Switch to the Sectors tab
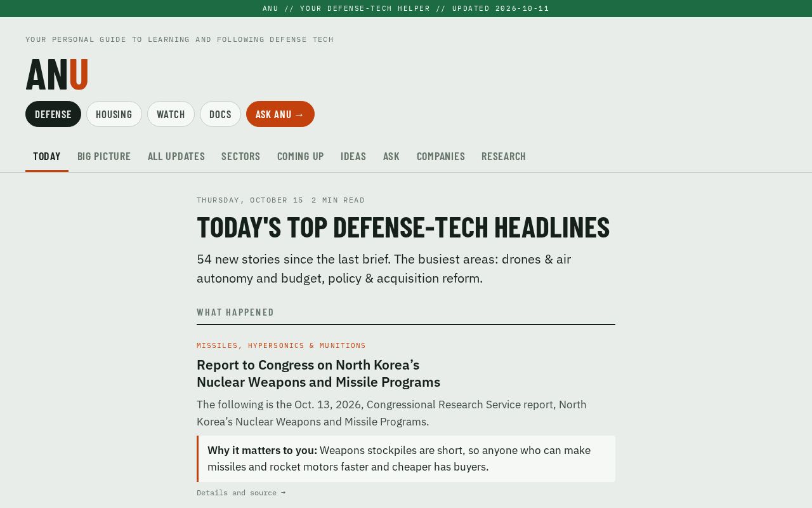Screen dimensions: 812x508 (241, 156)
